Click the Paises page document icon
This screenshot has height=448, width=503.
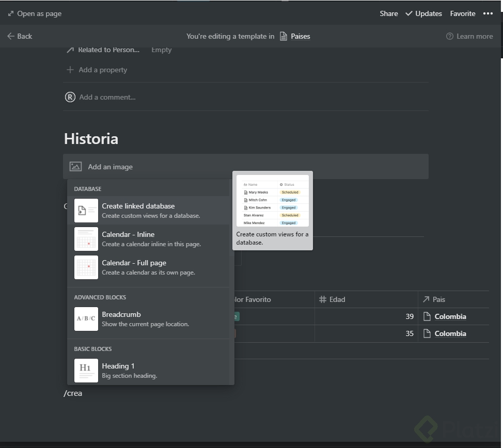(x=284, y=36)
